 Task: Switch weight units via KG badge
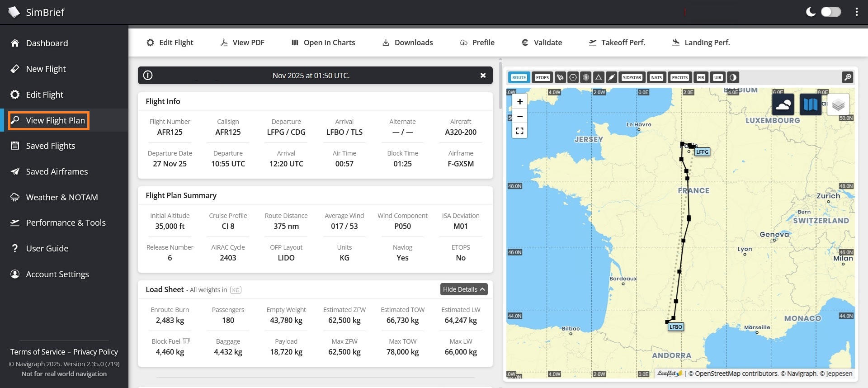point(236,290)
